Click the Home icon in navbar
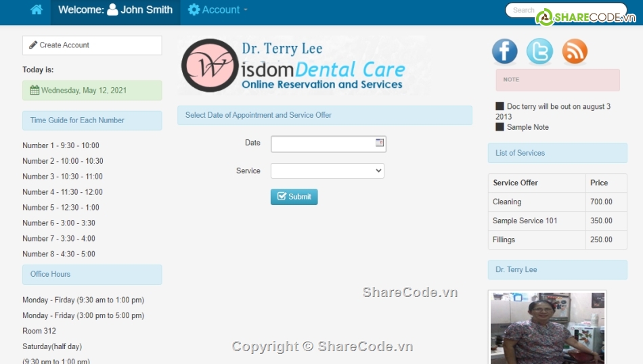 (x=37, y=10)
